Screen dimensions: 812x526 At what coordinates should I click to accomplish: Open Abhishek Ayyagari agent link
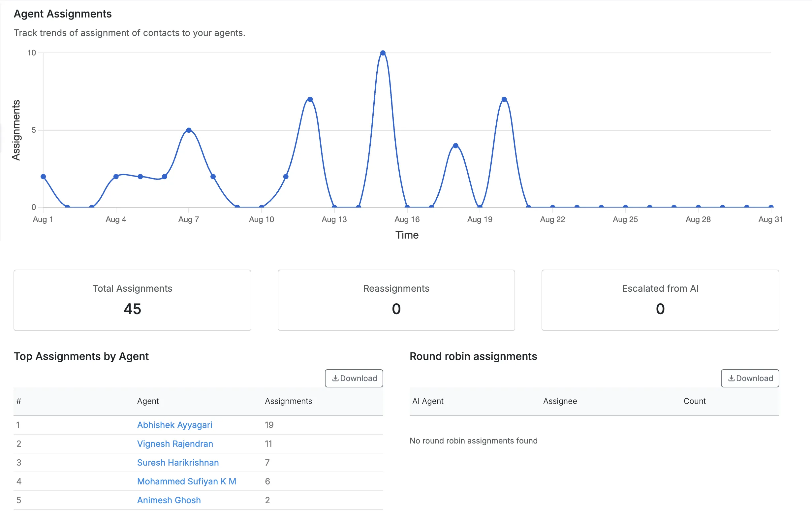point(174,425)
